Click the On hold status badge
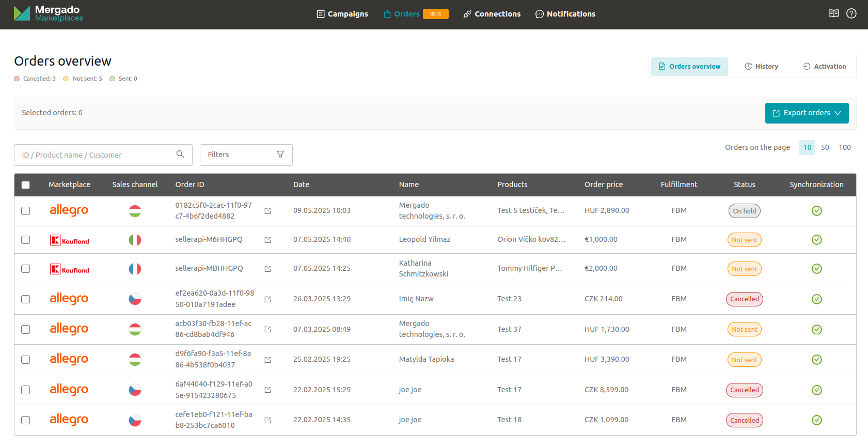Image resolution: width=868 pixels, height=446 pixels. [x=745, y=211]
